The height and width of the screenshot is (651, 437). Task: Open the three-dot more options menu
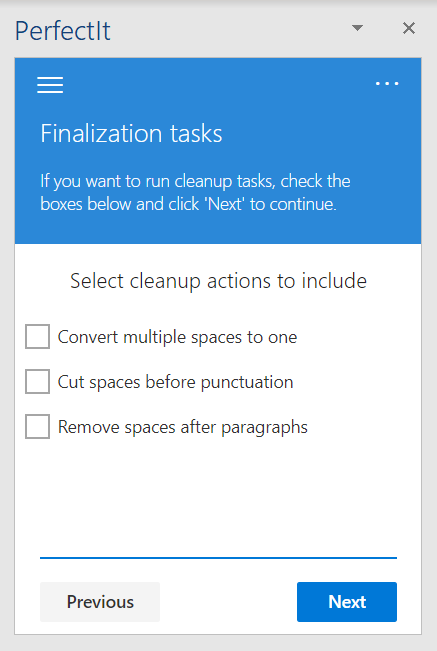(387, 83)
